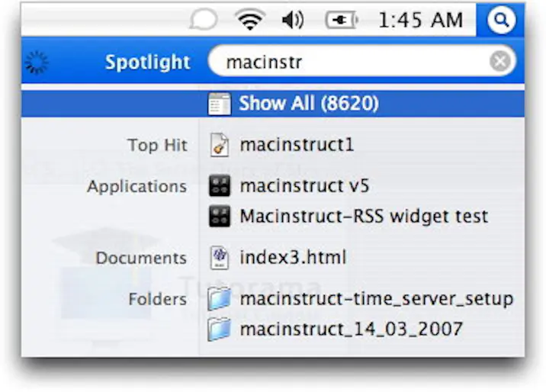Open folder macinstruct_14_03_2007
This screenshot has width=546, height=392.
click(x=351, y=329)
